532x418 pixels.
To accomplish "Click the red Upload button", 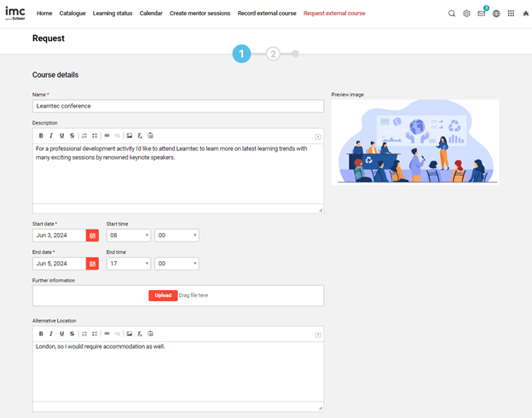I will (x=163, y=295).
